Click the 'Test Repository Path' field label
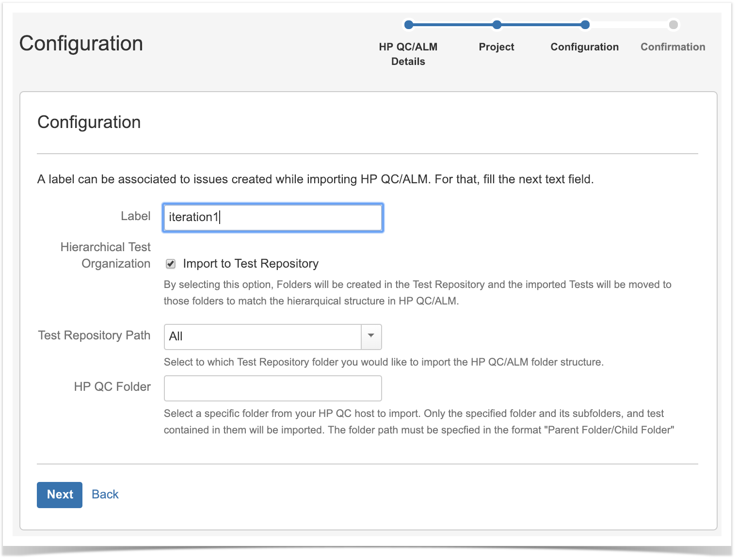 (x=95, y=336)
